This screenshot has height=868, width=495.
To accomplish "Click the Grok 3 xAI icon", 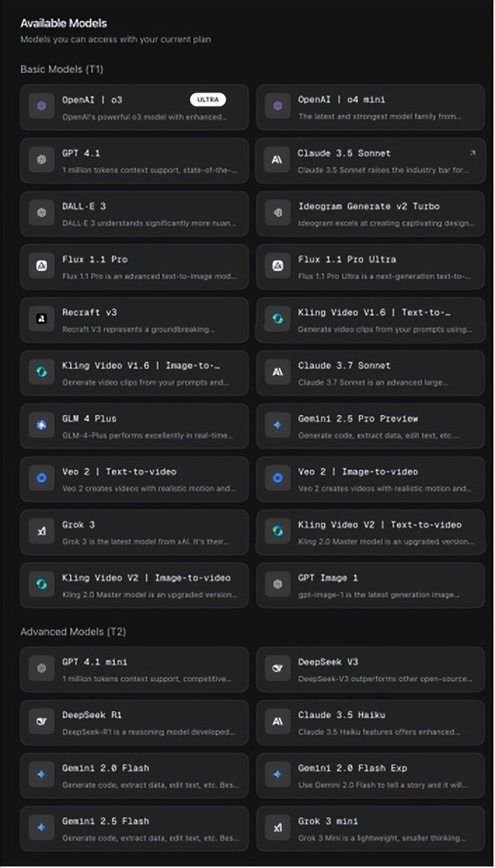I will [x=41, y=531].
